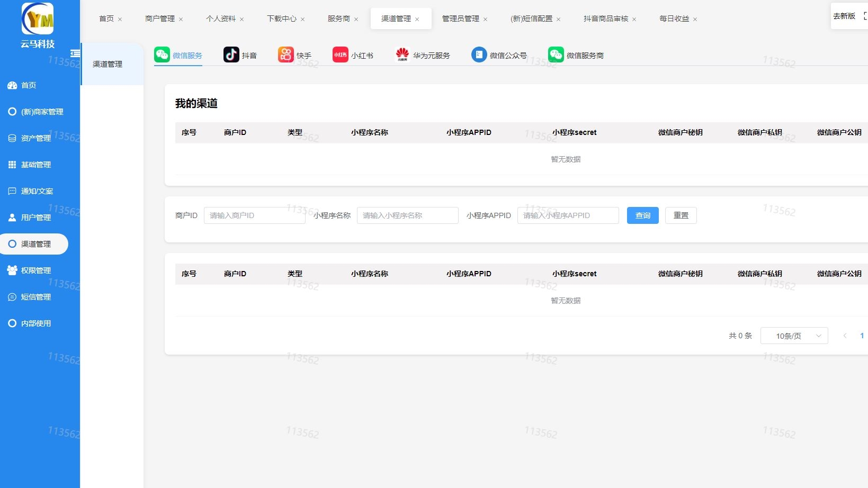Close the 首页 tab
The height and width of the screenshot is (488, 868).
[120, 19]
